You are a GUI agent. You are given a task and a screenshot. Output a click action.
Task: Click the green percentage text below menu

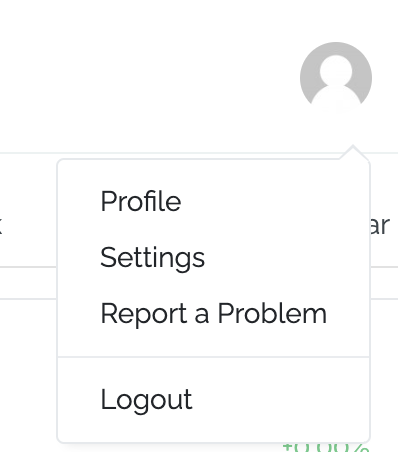(325, 447)
